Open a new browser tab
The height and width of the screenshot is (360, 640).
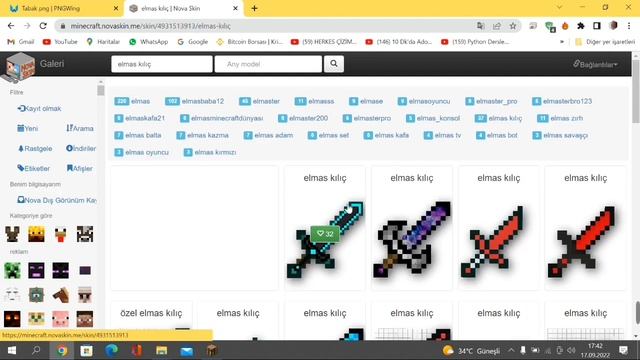tap(254, 8)
